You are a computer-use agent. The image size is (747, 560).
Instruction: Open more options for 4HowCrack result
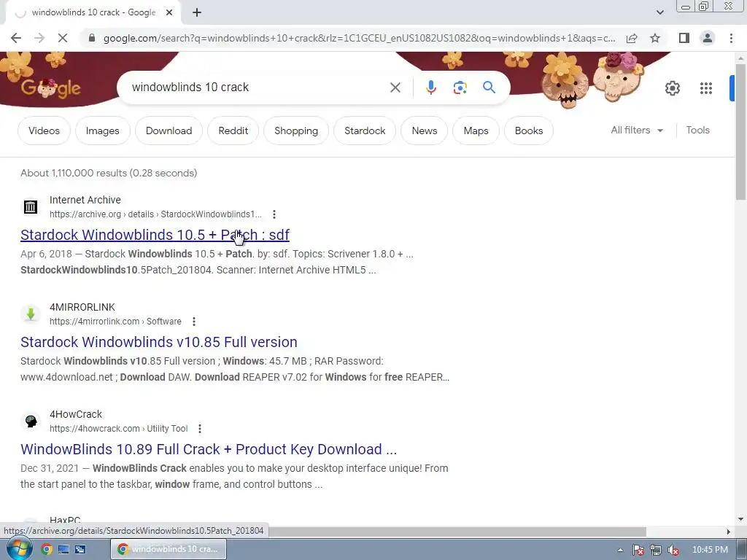point(200,429)
